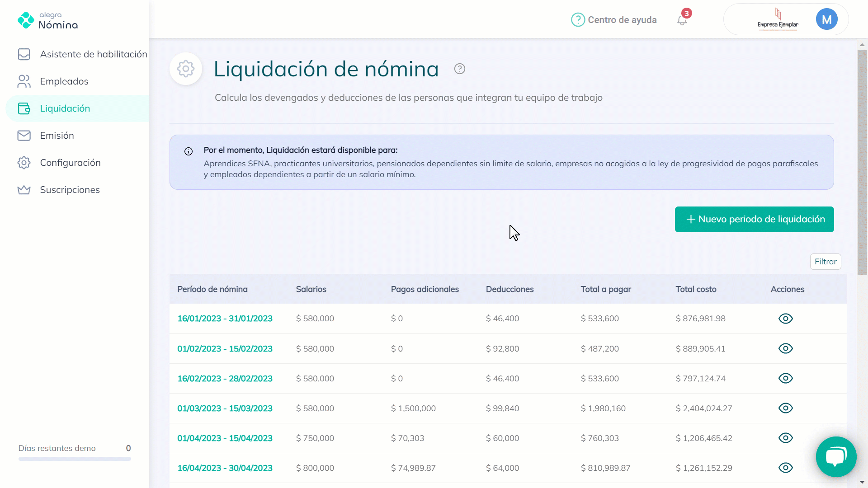
Task: Open the eye icon for 16/04/2023 - 30/04/2023
Action: pos(785,468)
